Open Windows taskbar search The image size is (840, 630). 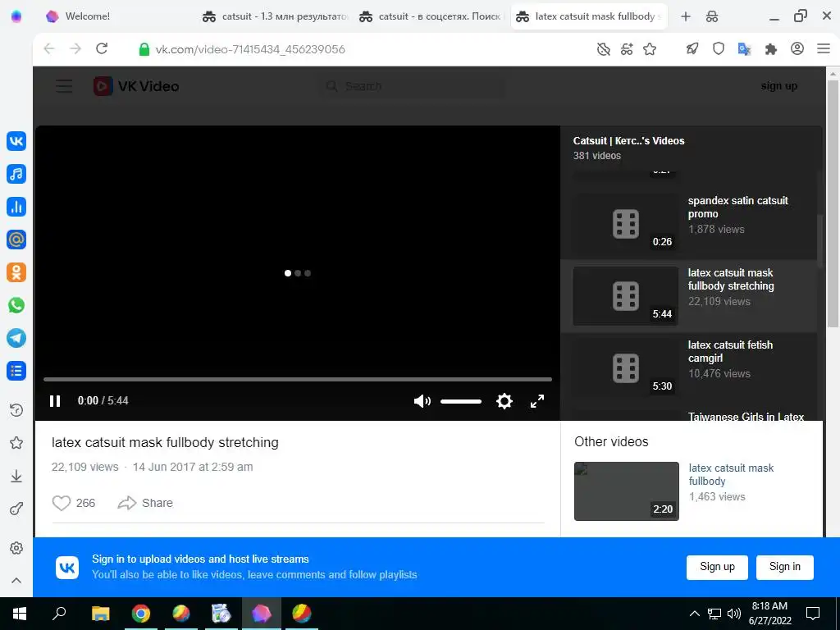coord(59,614)
